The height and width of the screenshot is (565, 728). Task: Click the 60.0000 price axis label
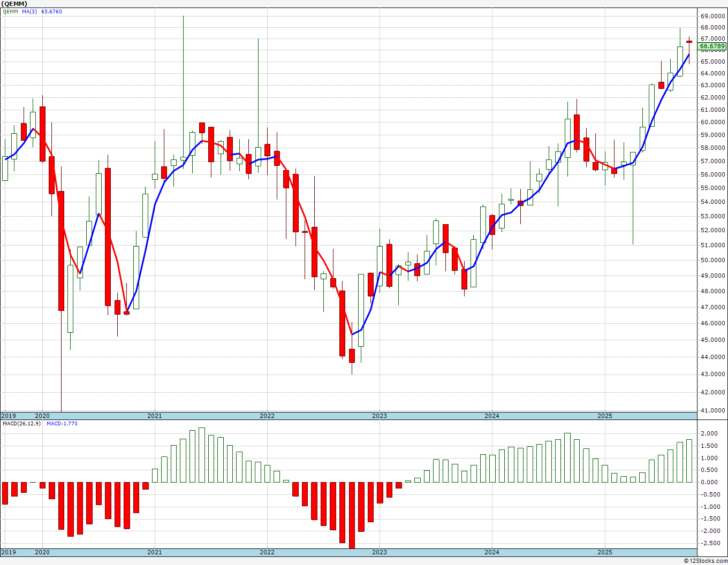pyautogui.click(x=712, y=122)
